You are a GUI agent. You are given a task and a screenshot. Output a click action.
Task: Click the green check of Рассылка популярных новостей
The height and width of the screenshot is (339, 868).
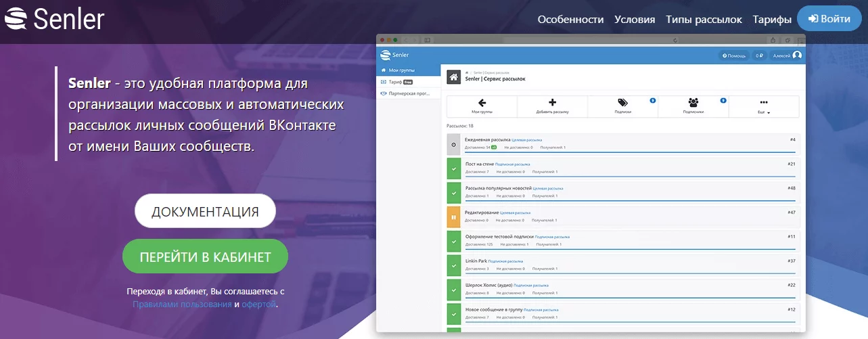pyautogui.click(x=453, y=193)
